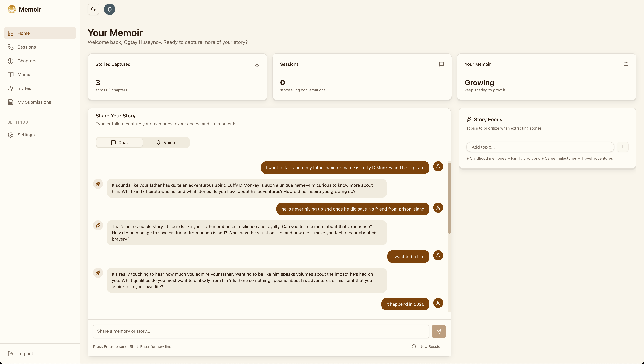This screenshot has height=364, width=644.
Task: Log out of the account
Action: coord(25,354)
